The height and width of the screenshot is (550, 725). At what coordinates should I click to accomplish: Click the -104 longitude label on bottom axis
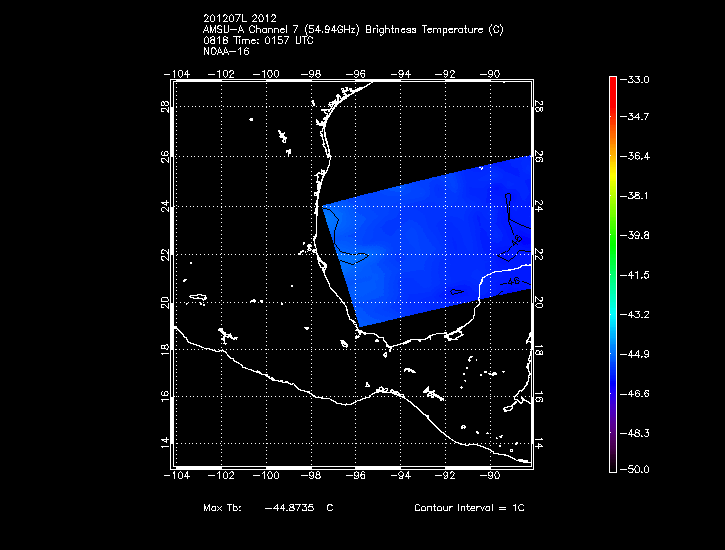pos(177,475)
